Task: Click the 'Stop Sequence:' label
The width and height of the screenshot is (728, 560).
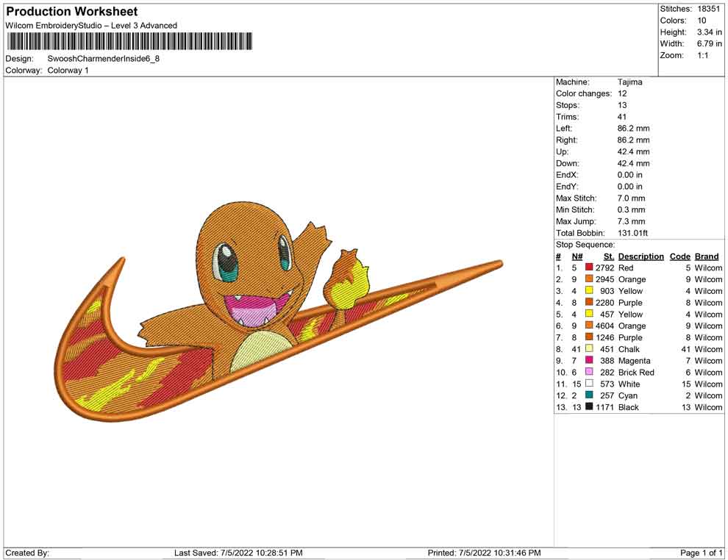Action: click(x=585, y=245)
